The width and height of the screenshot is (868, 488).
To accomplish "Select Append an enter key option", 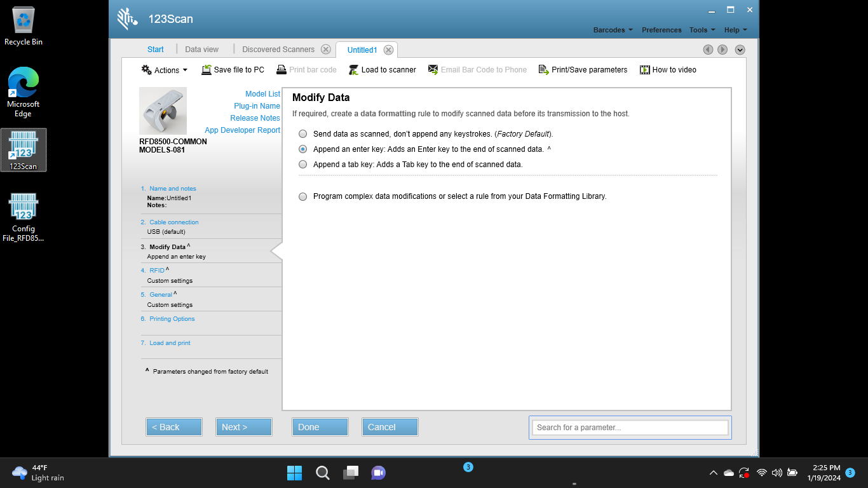I will coord(302,149).
